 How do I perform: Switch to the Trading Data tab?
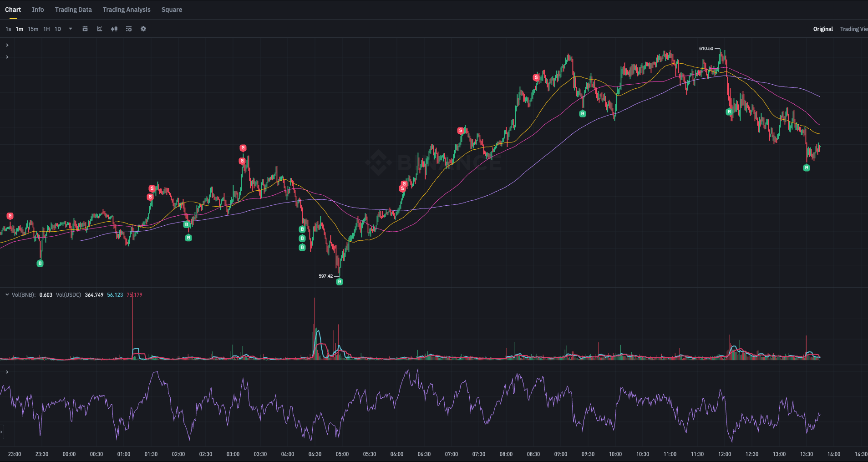pos(73,10)
